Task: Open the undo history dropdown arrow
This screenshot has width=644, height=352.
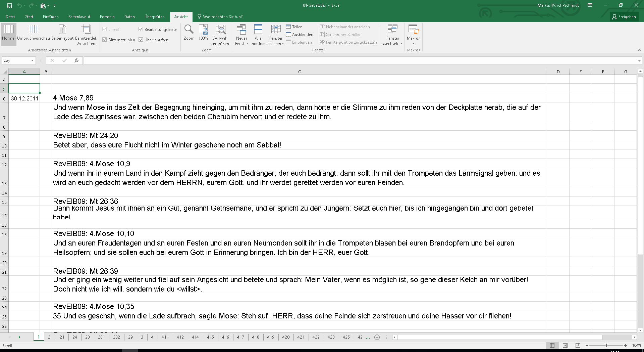Action: (x=24, y=5)
